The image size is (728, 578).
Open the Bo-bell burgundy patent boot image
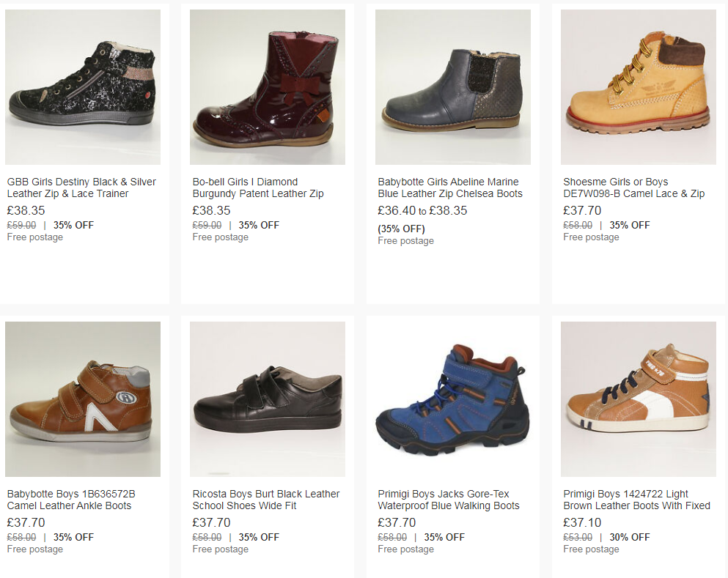click(x=268, y=87)
